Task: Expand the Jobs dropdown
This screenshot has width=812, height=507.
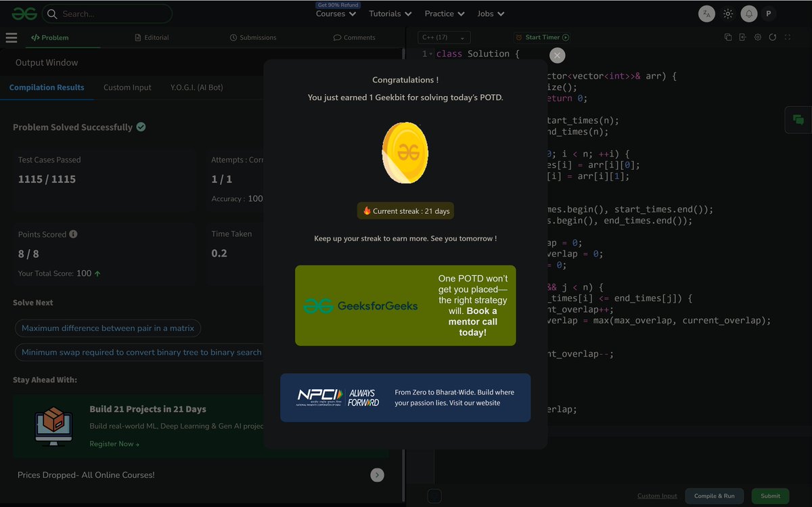Action: point(491,14)
